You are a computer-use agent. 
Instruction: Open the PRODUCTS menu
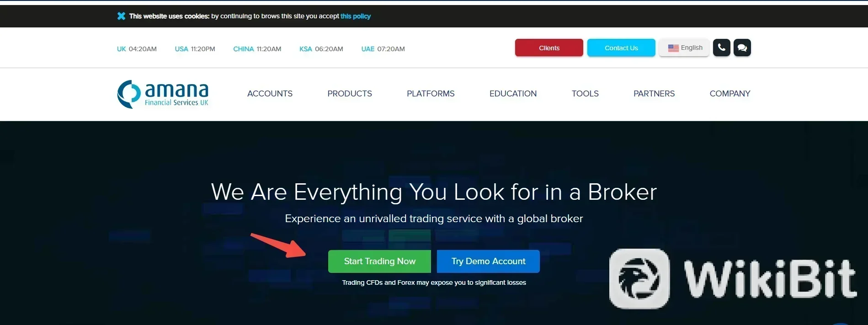[349, 94]
